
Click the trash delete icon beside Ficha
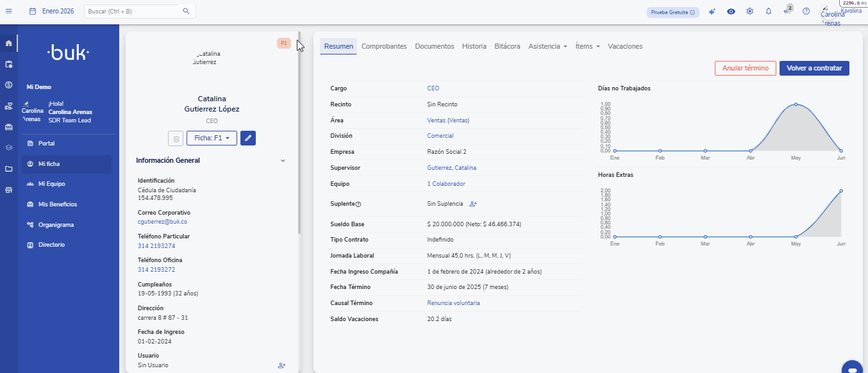click(x=175, y=138)
